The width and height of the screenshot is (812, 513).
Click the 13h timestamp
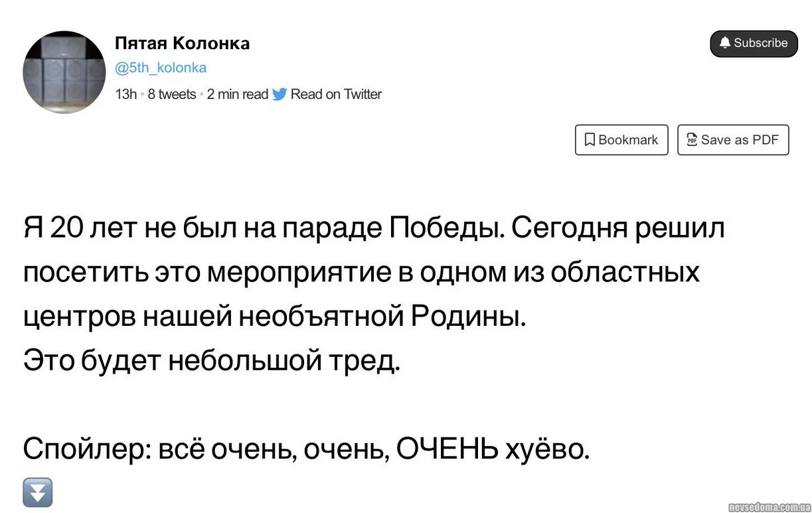point(125,94)
